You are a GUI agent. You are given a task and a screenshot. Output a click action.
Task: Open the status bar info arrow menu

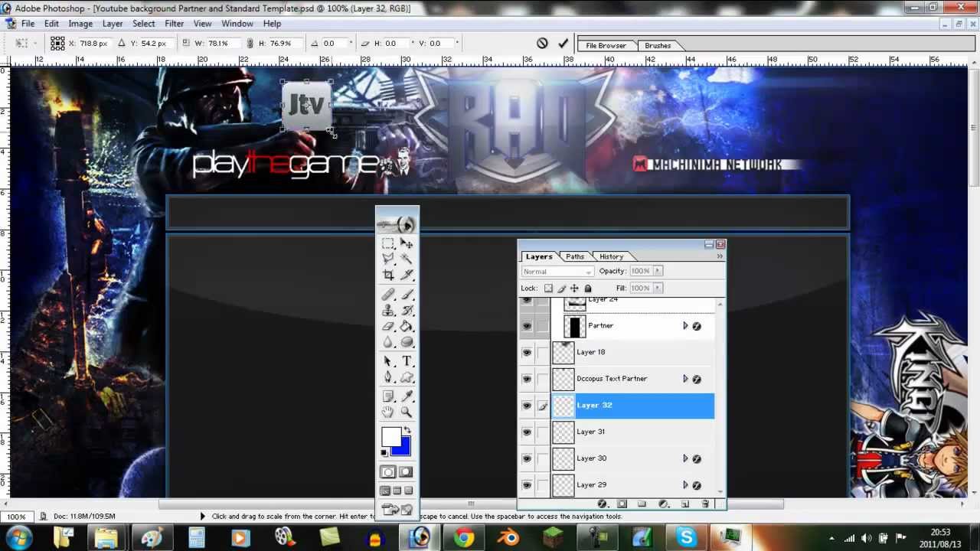coord(202,517)
